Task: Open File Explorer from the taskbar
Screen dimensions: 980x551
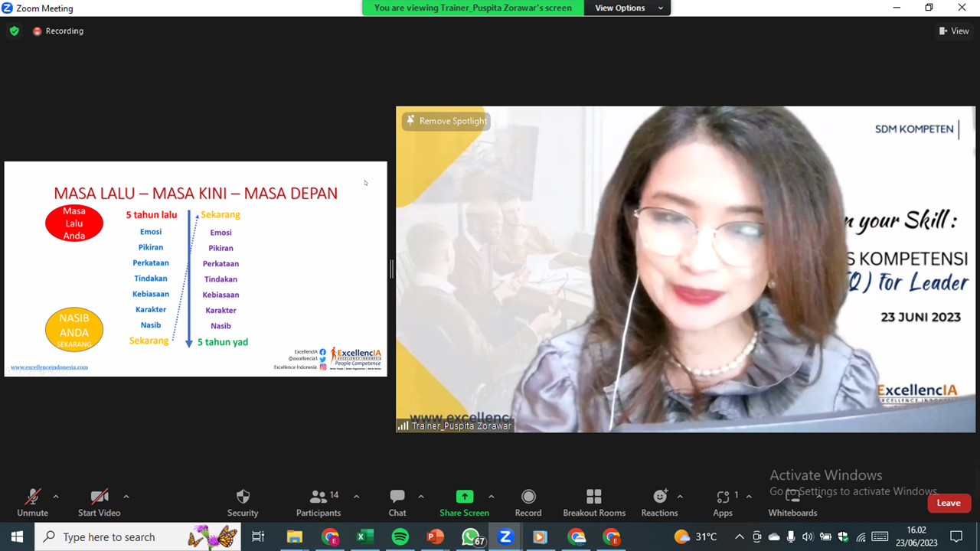Action: click(295, 536)
